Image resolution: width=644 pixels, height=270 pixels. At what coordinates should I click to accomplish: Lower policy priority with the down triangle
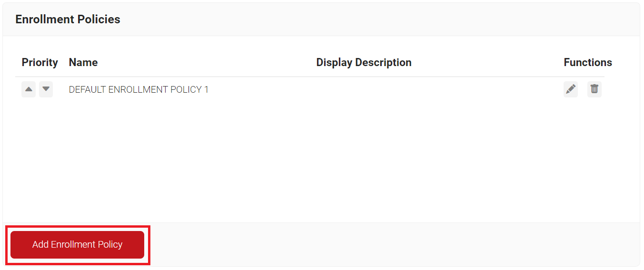tap(46, 89)
